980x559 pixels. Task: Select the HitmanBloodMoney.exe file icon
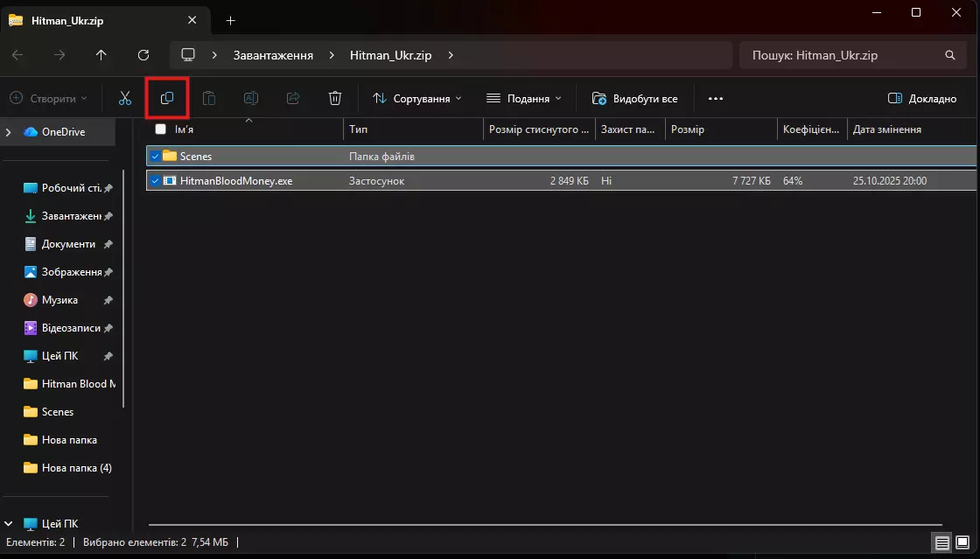coord(170,180)
